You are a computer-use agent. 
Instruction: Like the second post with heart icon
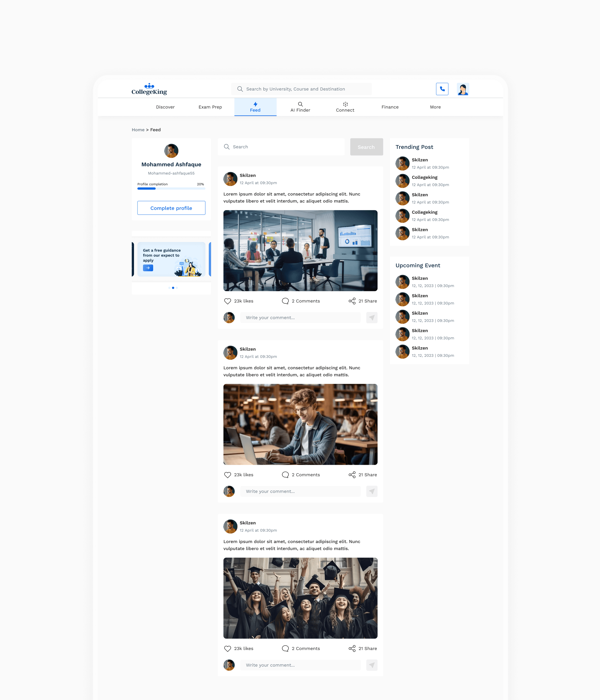(x=228, y=475)
